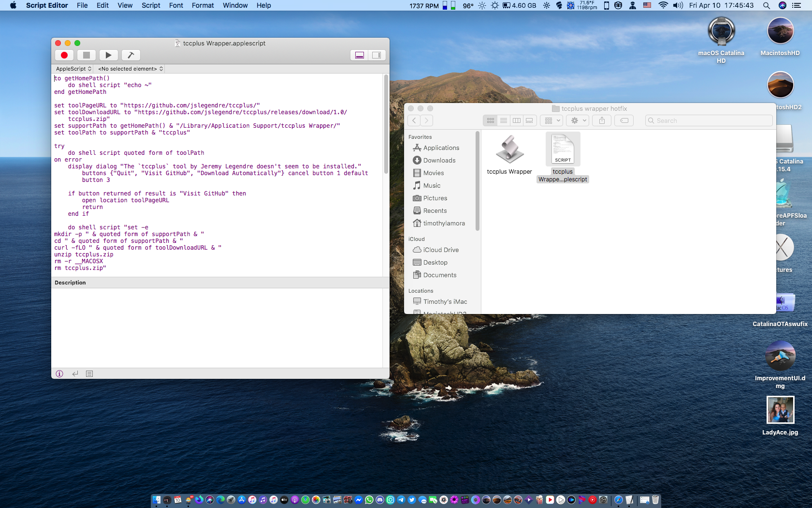This screenshot has width=812, height=508.
Task: Click the Wi-Fi status icon
Action: coord(663,5)
